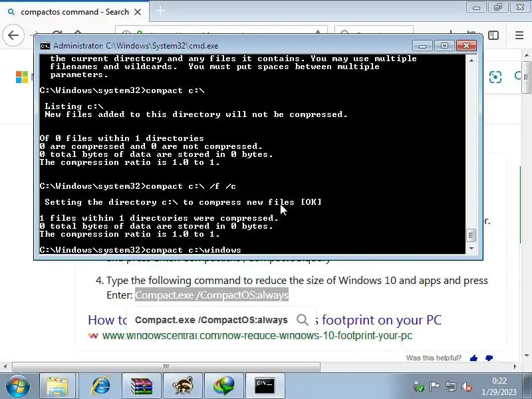Open the raccoon app taskbar icon
Image resolution: width=532 pixels, height=399 pixels.
point(182,386)
